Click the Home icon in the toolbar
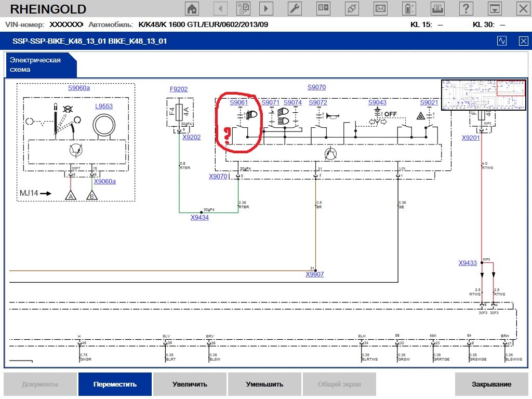532x399 pixels. (x=192, y=8)
